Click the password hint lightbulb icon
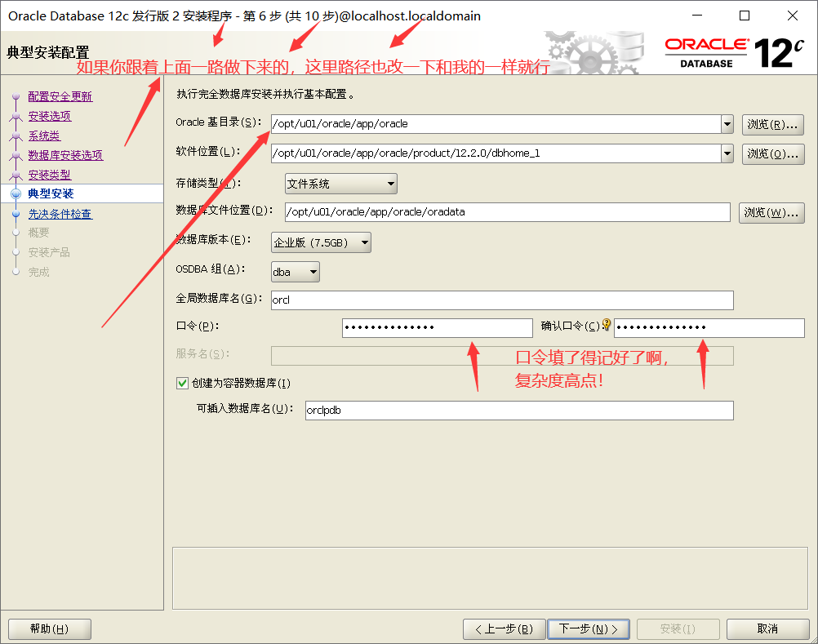 [x=607, y=325]
